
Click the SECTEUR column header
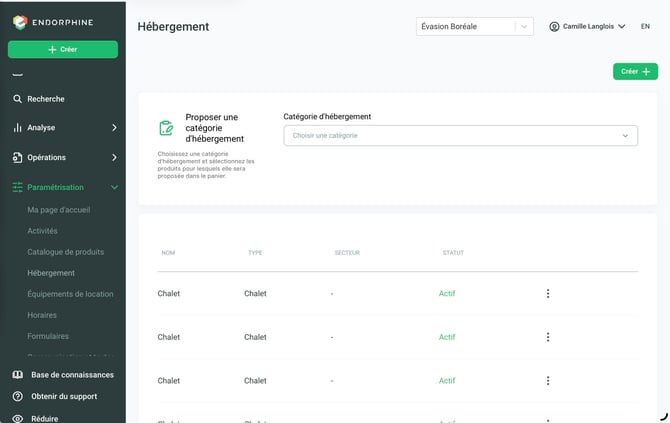(347, 253)
